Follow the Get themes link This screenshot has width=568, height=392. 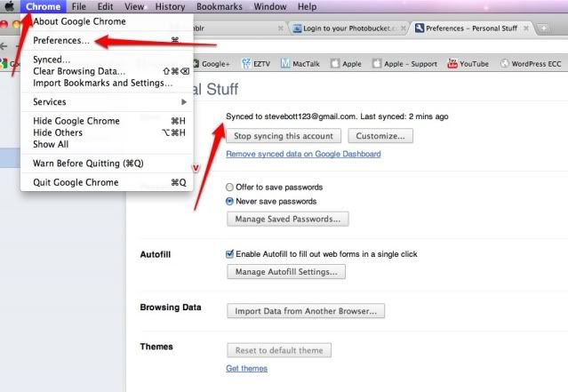click(x=247, y=369)
